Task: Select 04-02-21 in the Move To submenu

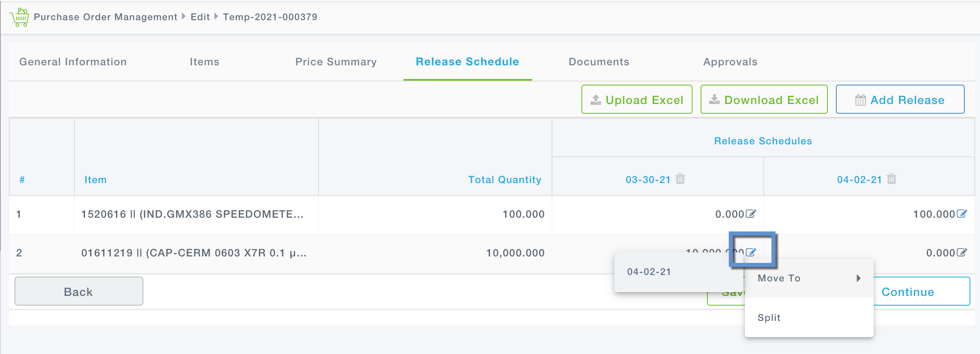Action: coord(649,272)
